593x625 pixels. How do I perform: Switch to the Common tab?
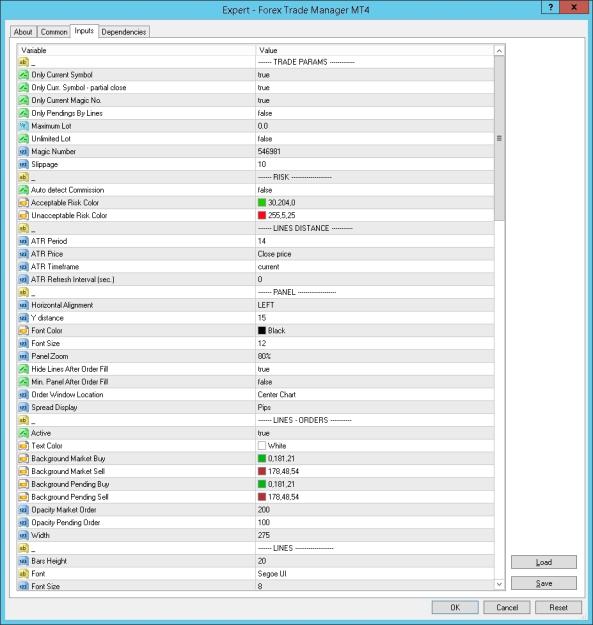coord(54,32)
